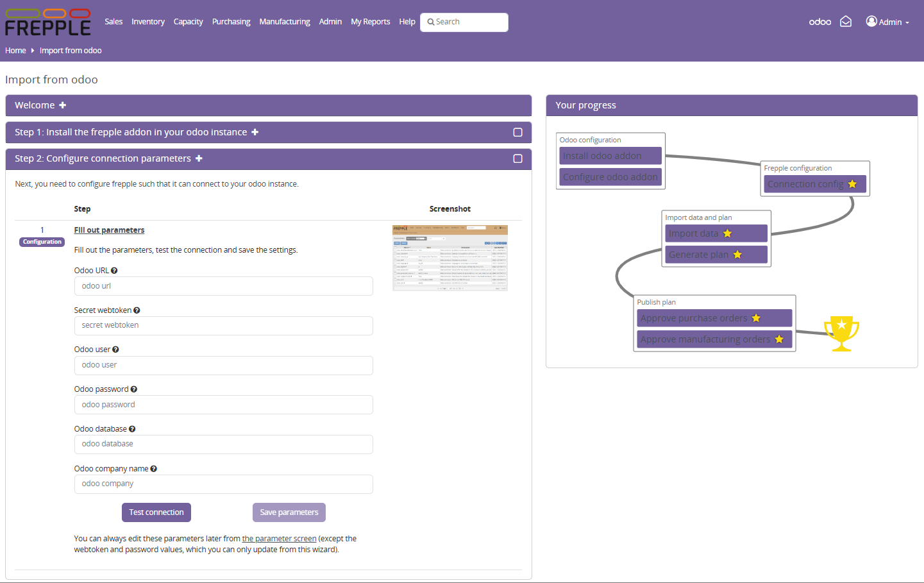The image size is (924, 583).
Task: Open the Purchasing menu
Action: point(231,22)
